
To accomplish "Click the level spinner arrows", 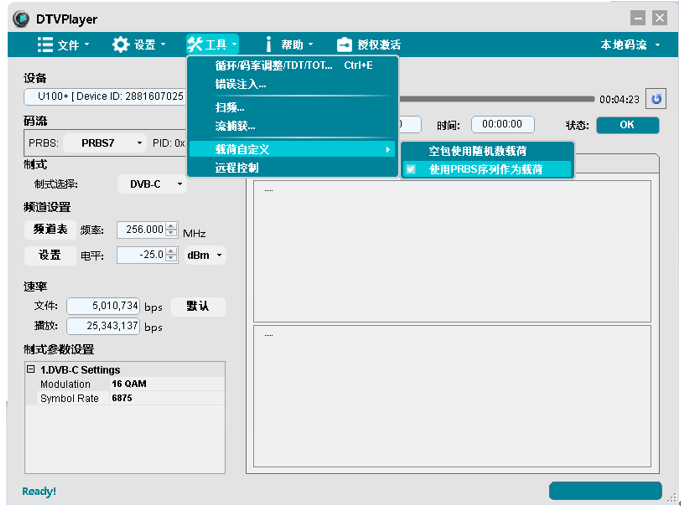I will [x=172, y=255].
